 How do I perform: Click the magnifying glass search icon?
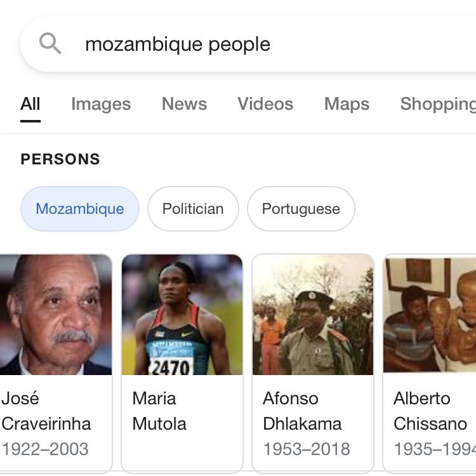coord(50,44)
